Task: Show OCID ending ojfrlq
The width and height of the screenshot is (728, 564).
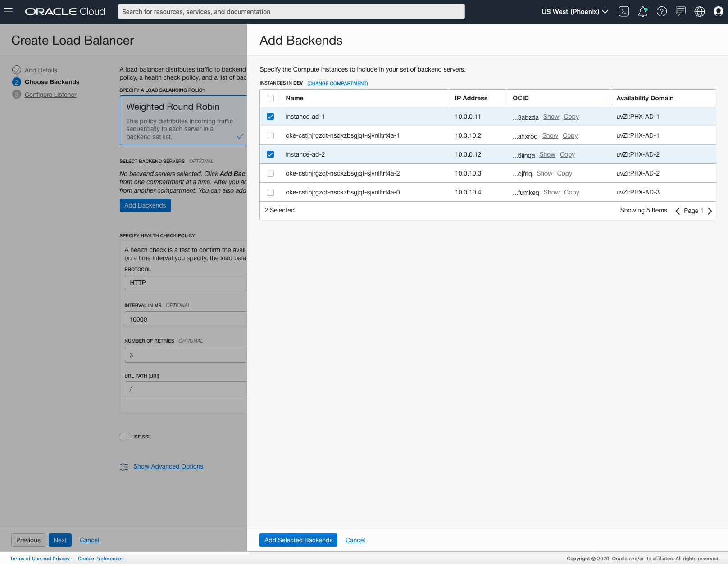Action: coord(545,173)
